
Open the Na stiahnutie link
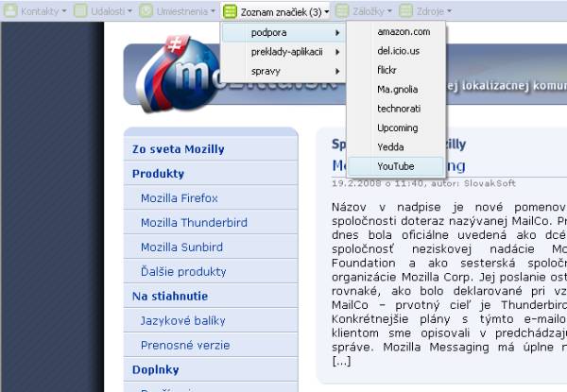[x=170, y=297]
